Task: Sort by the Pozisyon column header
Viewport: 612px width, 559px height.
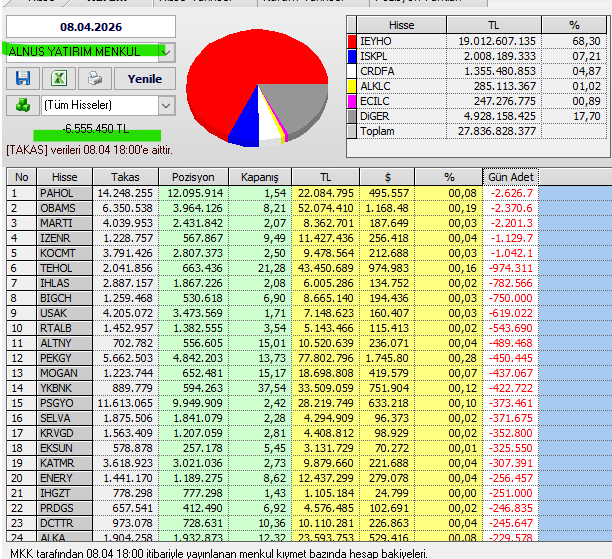Action: 193,177
